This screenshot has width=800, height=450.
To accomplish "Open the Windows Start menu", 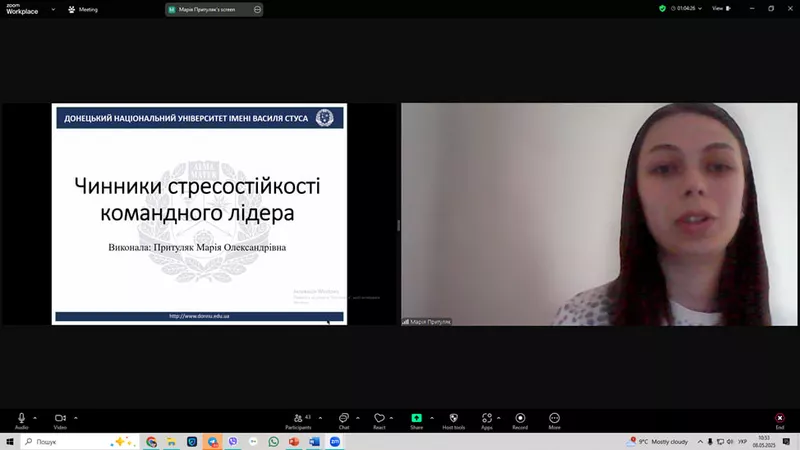I will [x=10, y=441].
